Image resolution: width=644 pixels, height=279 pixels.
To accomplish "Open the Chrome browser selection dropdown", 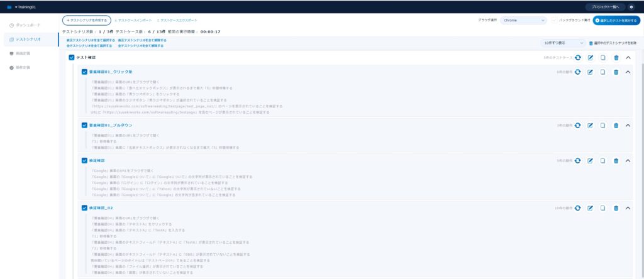I will (x=523, y=20).
